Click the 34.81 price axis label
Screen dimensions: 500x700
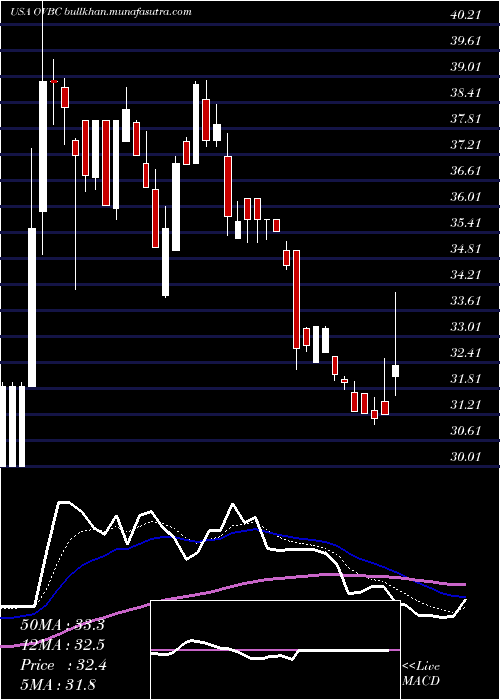(467, 249)
